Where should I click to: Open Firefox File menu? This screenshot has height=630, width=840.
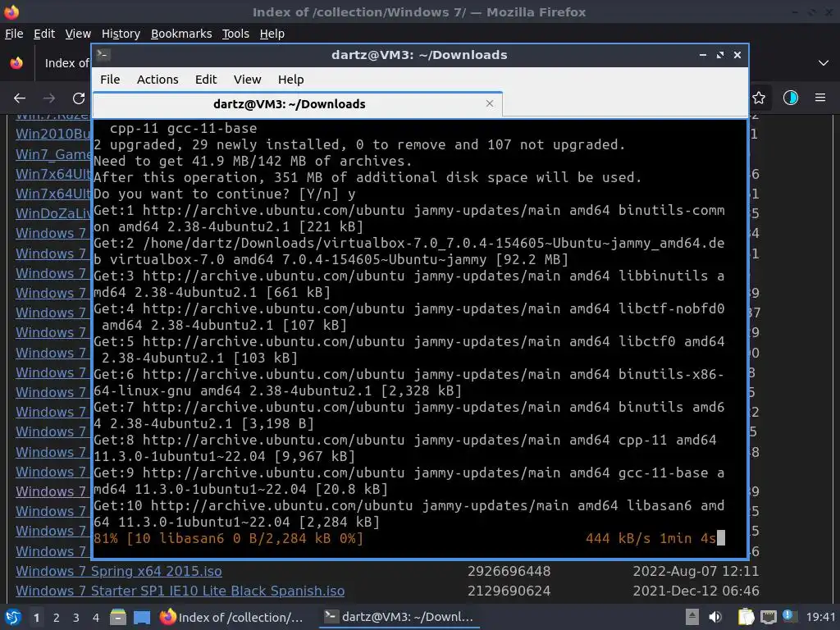tap(14, 33)
